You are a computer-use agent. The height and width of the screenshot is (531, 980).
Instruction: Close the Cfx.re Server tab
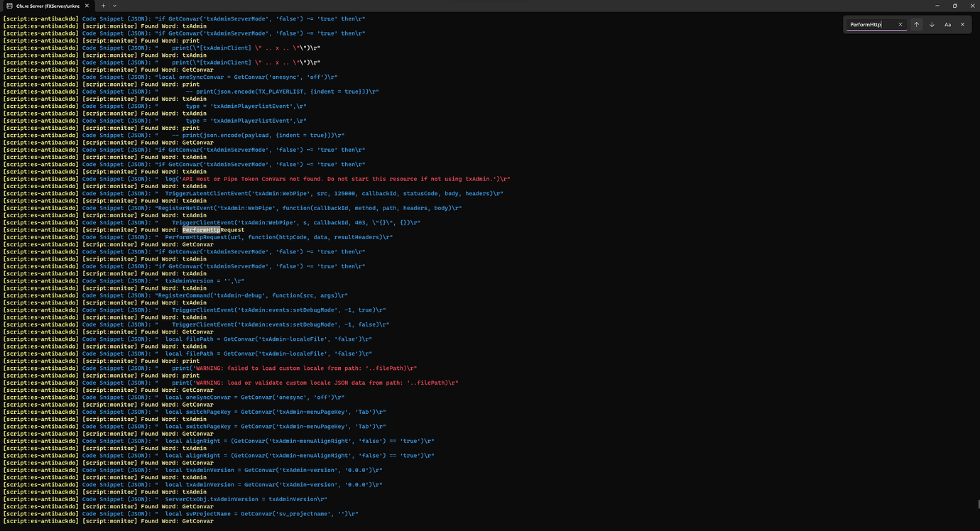point(87,5)
